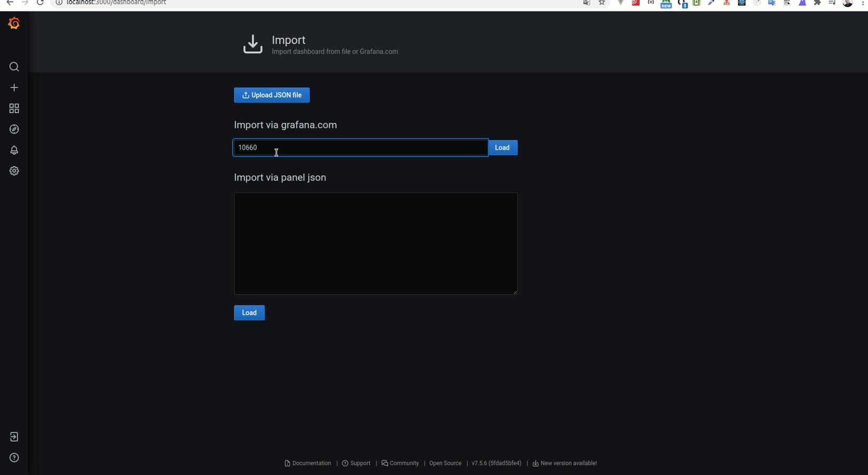Screen dimensions: 868x475
Task: Focus the grafana.com dashboard ID field
Action: pyautogui.click(x=360, y=148)
